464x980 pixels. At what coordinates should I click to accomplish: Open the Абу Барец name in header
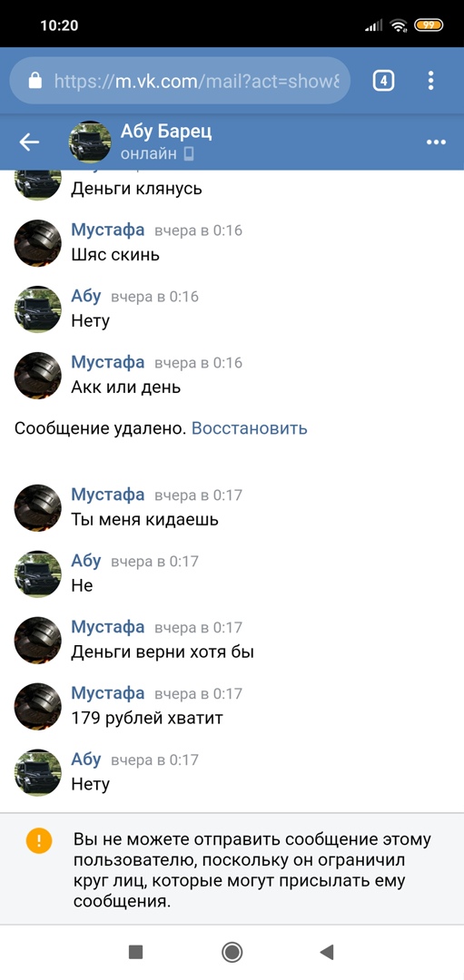pos(165,132)
